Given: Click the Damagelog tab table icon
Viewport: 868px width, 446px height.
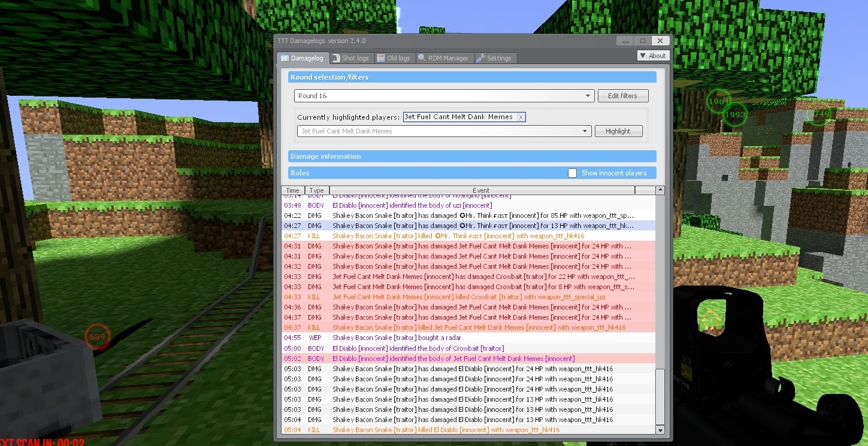Looking at the screenshot, I should coord(285,58).
